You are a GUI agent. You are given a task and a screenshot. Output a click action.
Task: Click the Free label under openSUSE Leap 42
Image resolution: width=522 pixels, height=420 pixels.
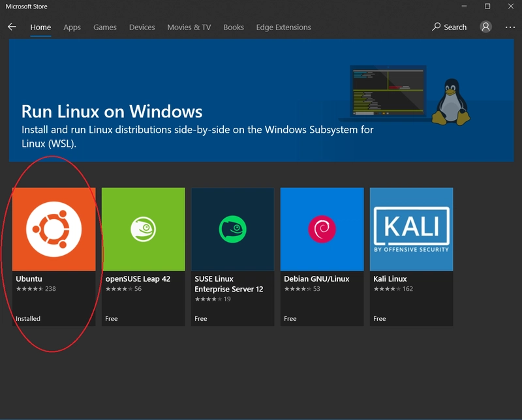[x=111, y=318]
